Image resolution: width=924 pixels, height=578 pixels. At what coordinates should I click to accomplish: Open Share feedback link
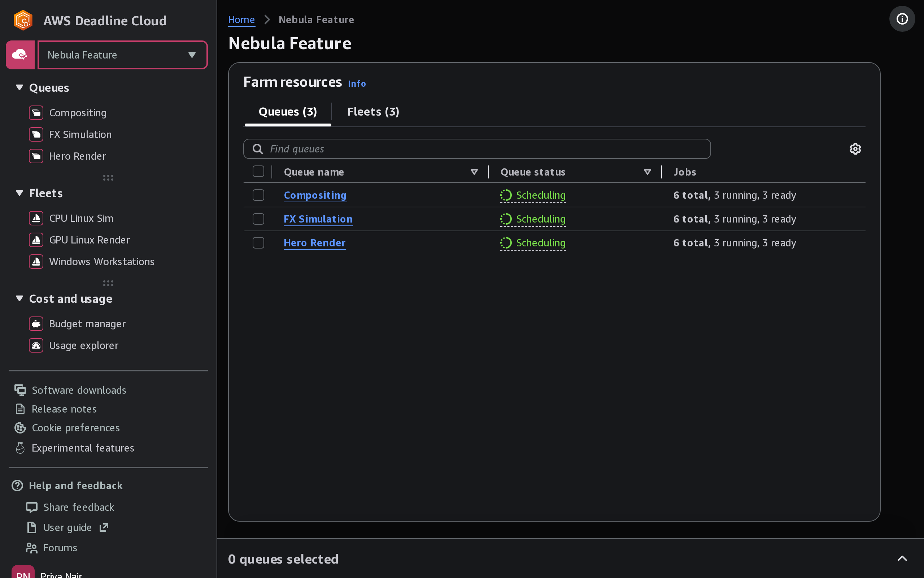click(x=79, y=507)
